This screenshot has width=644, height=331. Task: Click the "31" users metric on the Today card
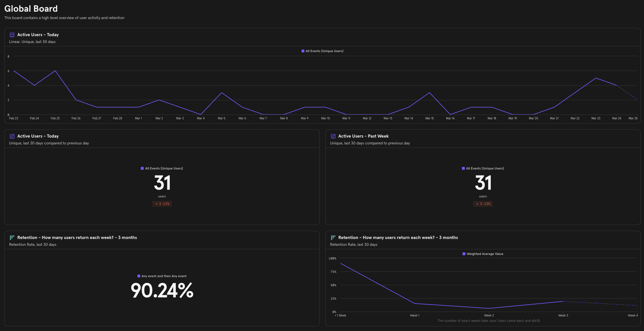[162, 183]
